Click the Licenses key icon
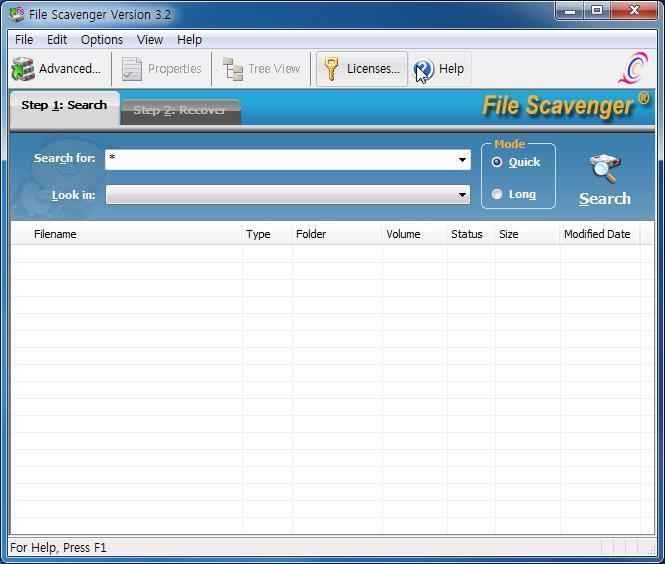This screenshot has height=564, width=665. click(331, 69)
